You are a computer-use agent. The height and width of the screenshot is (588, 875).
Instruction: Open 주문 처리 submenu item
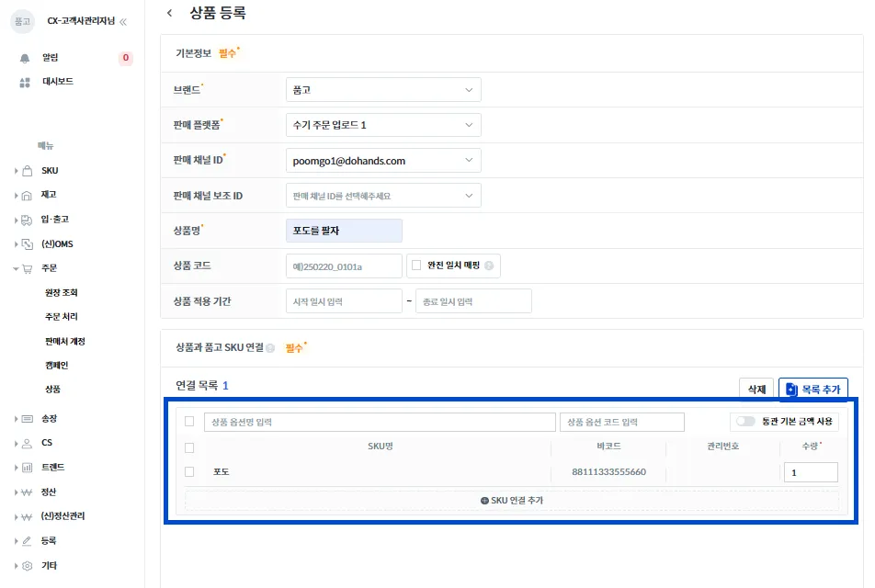click(x=62, y=317)
